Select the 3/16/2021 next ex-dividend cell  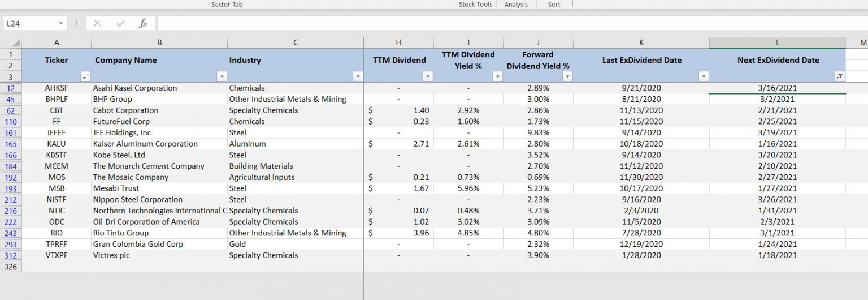(778, 88)
